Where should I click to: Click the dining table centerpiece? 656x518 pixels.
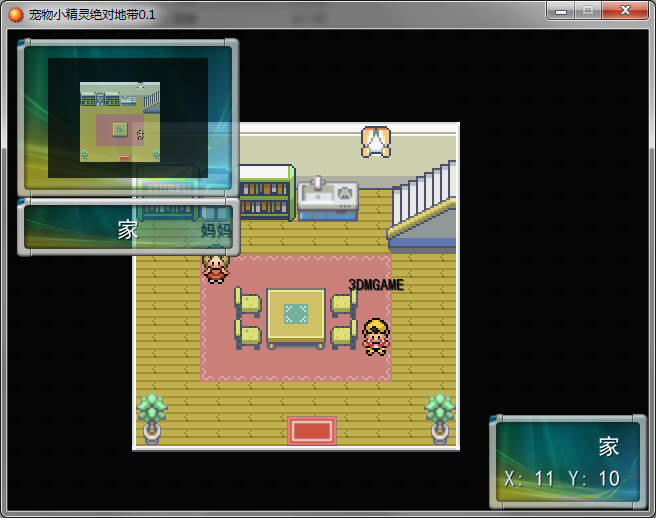(296, 314)
